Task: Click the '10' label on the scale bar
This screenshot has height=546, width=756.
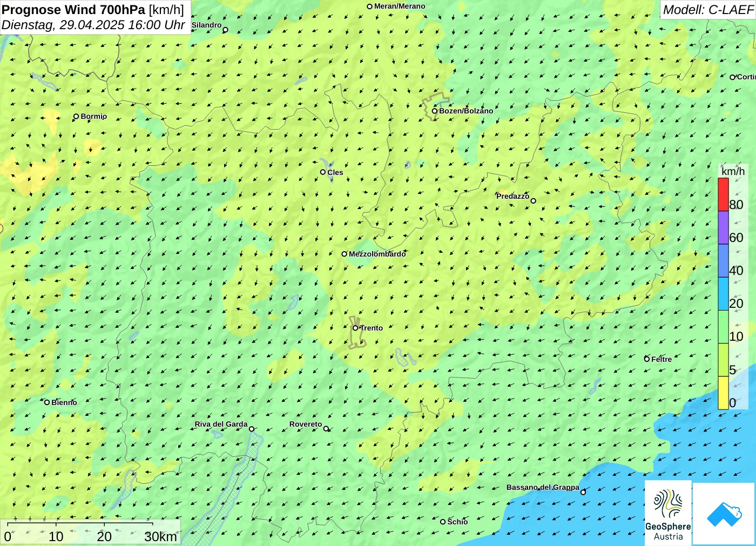Action: (x=56, y=536)
